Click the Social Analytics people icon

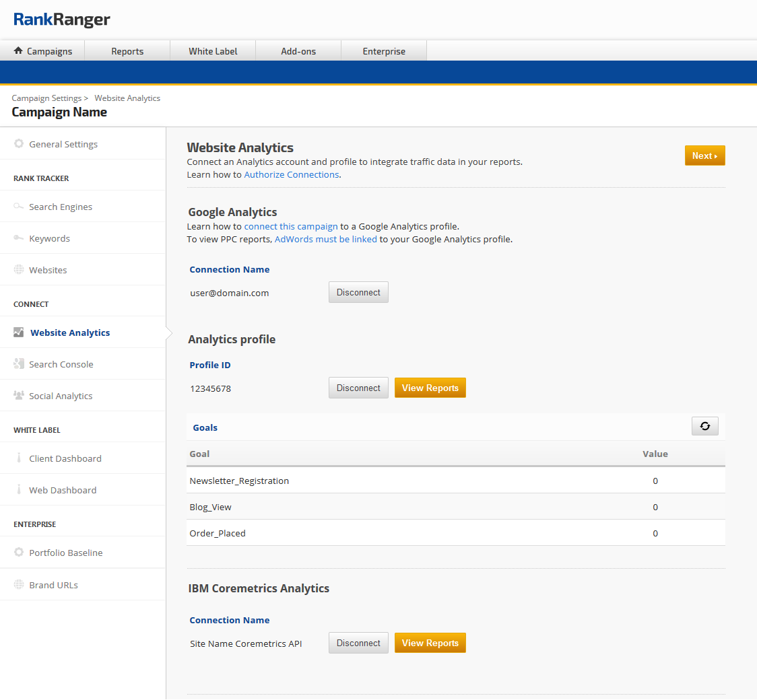click(x=19, y=396)
